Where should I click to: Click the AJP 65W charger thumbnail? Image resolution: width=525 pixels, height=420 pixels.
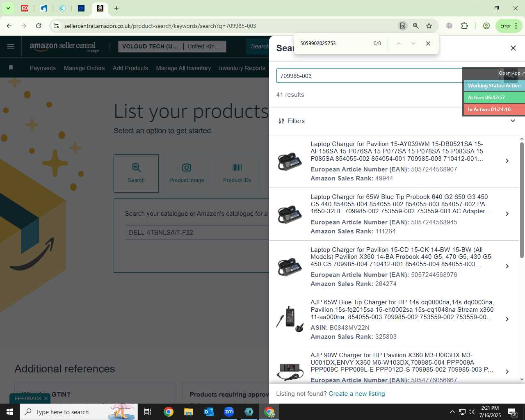click(x=290, y=319)
